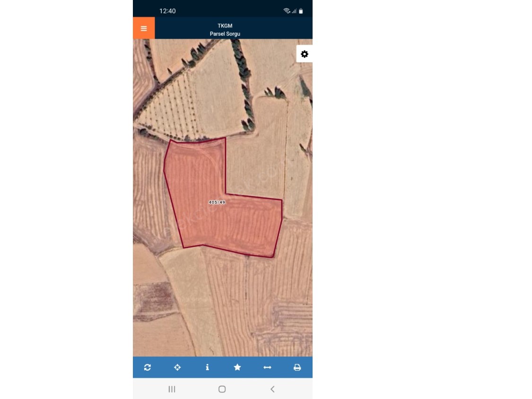Tap the Android back arrow
The height and width of the screenshot is (399, 532).
pos(272,389)
